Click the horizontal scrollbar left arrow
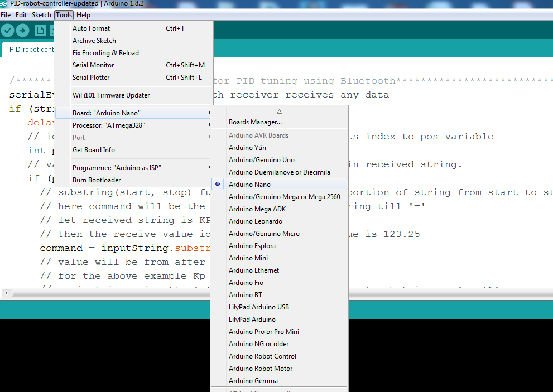553x392 pixels. (6, 293)
